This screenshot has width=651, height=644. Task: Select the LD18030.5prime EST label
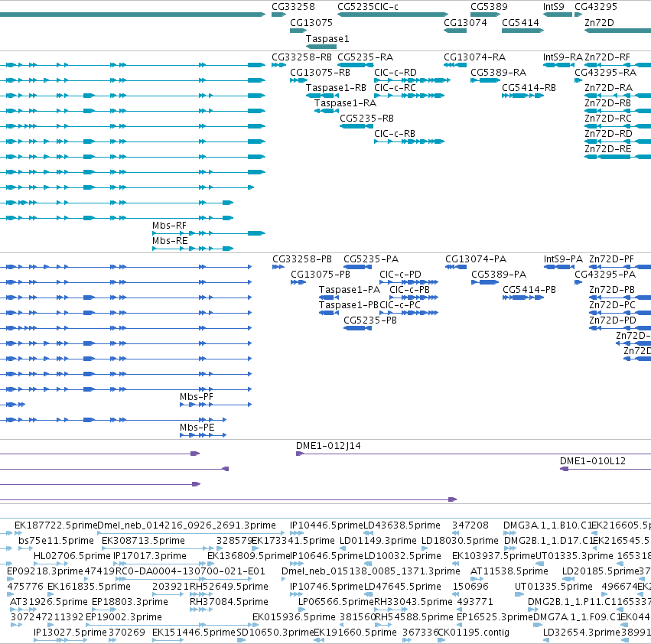click(460, 541)
